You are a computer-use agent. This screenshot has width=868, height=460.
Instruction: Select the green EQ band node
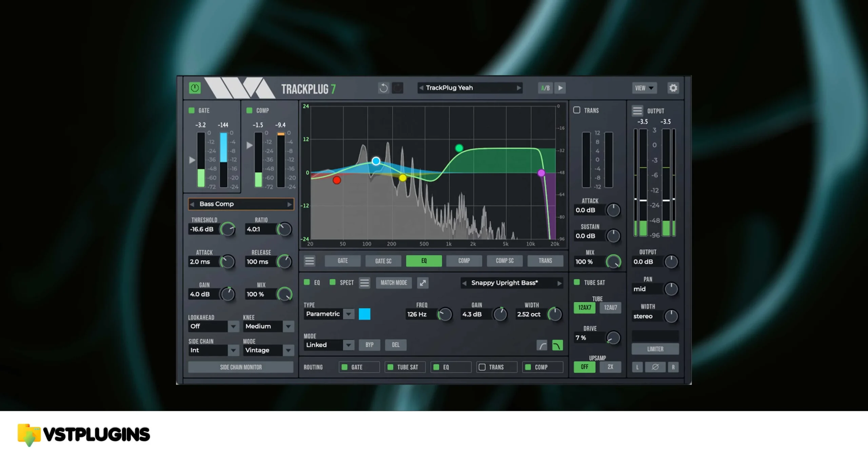(x=459, y=148)
